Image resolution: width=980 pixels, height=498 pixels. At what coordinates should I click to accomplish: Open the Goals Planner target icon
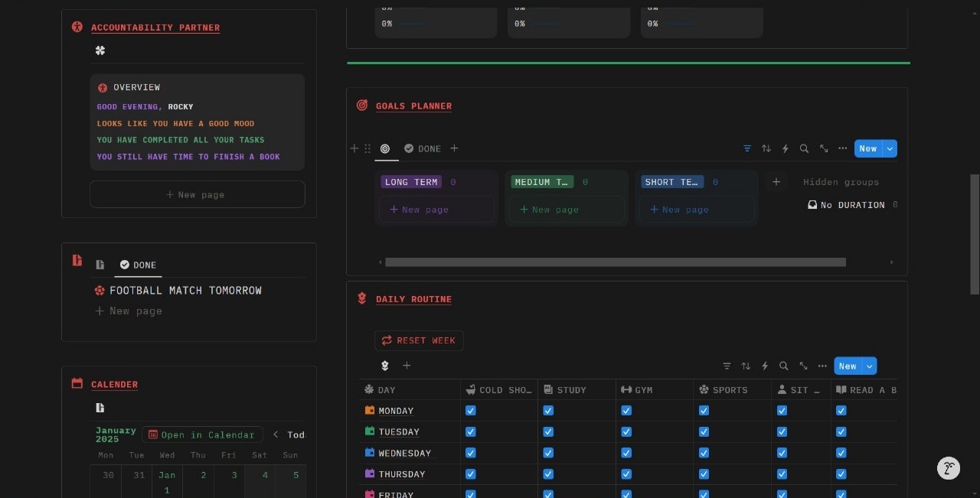(x=362, y=106)
